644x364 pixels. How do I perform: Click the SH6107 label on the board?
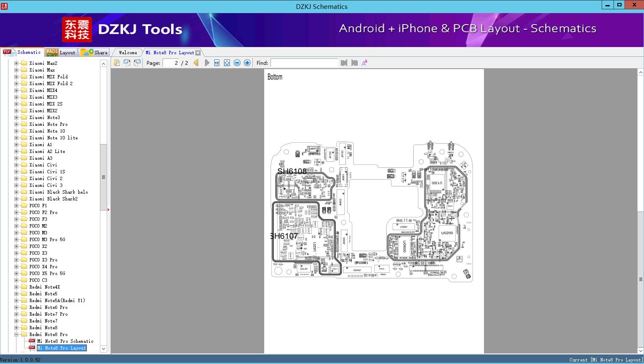[284, 236]
